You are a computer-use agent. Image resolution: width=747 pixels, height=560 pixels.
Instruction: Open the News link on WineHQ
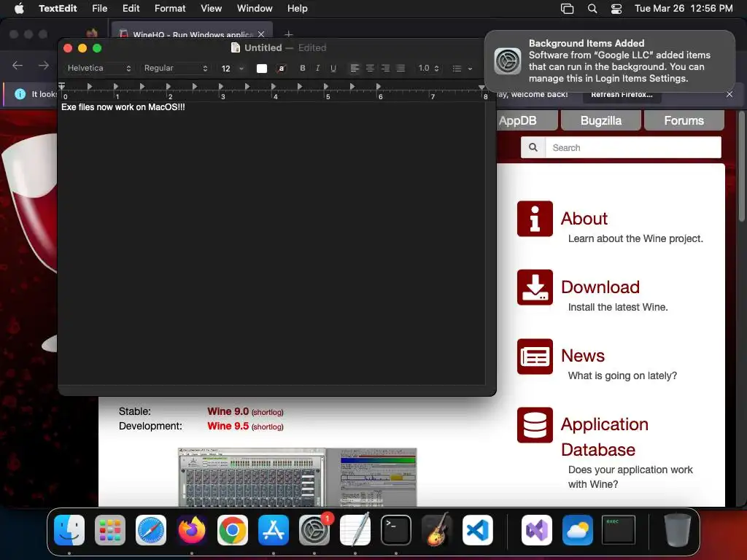click(583, 356)
